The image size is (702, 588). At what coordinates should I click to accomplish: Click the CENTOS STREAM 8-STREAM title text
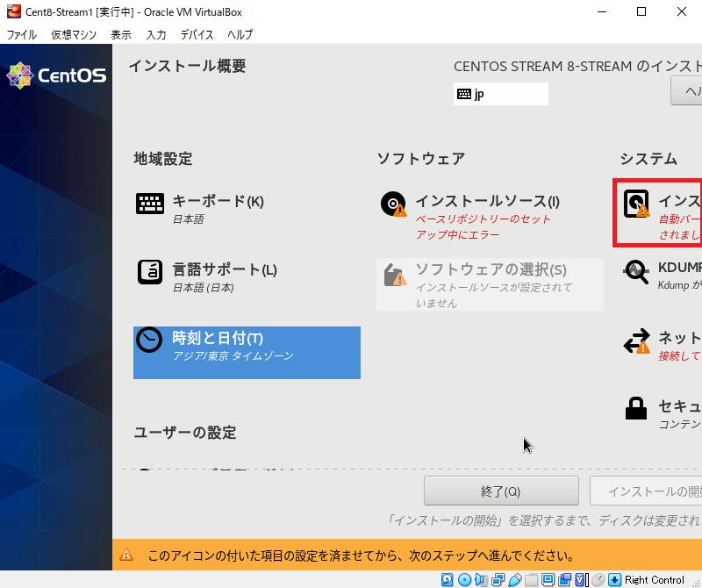(577, 67)
